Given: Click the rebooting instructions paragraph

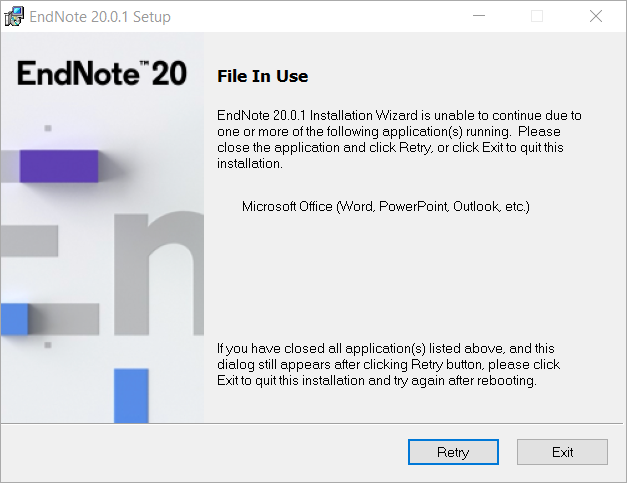Looking at the screenshot, I should pos(388,364).
